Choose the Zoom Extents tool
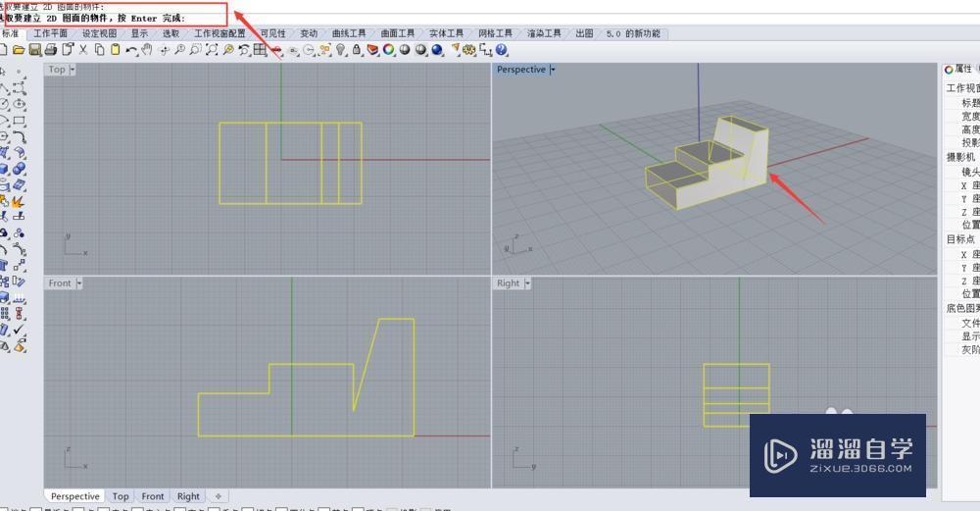The height and width of the screenshot is (511, 980). pos(212,49)
